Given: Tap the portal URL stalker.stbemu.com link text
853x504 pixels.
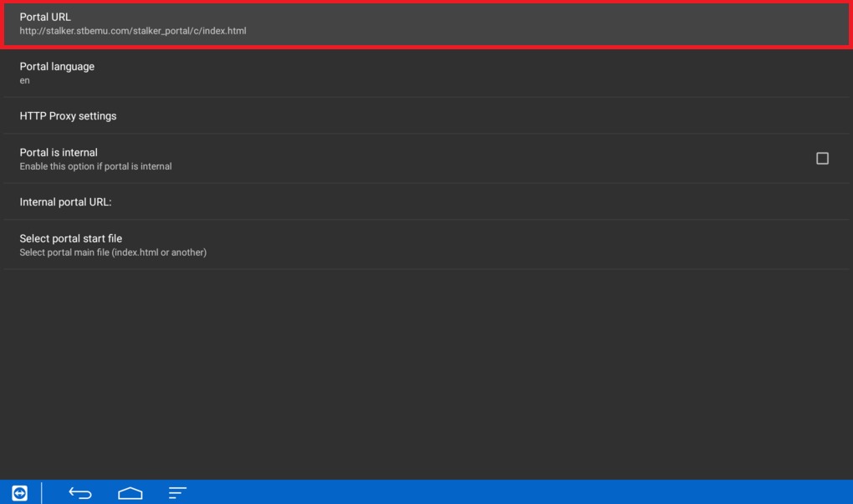Looking at the screenshot, I should tap(132, 31).
